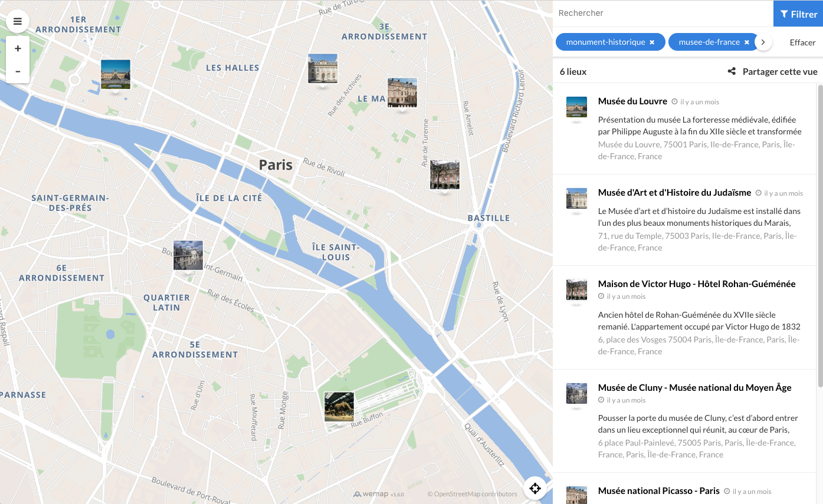This screenshot has height=504, width=823.
Task: Open the Place des Vosges map marker
Action: coord(445,175)
